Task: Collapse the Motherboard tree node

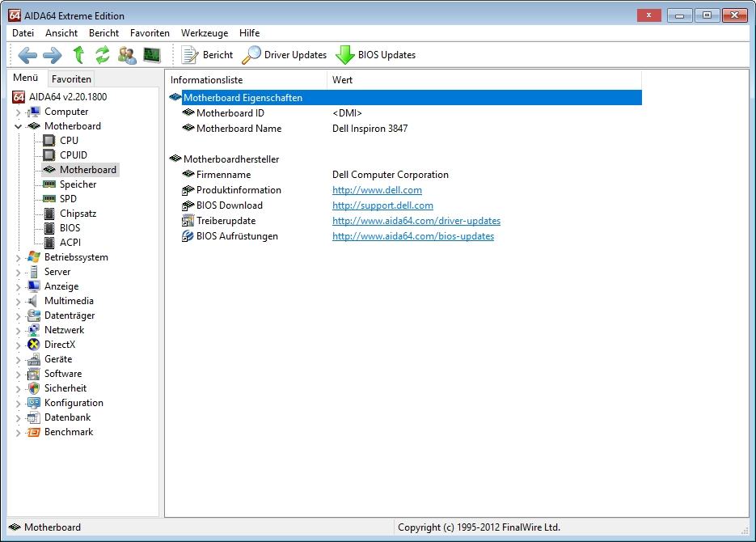Action: (x=19, y=126)
